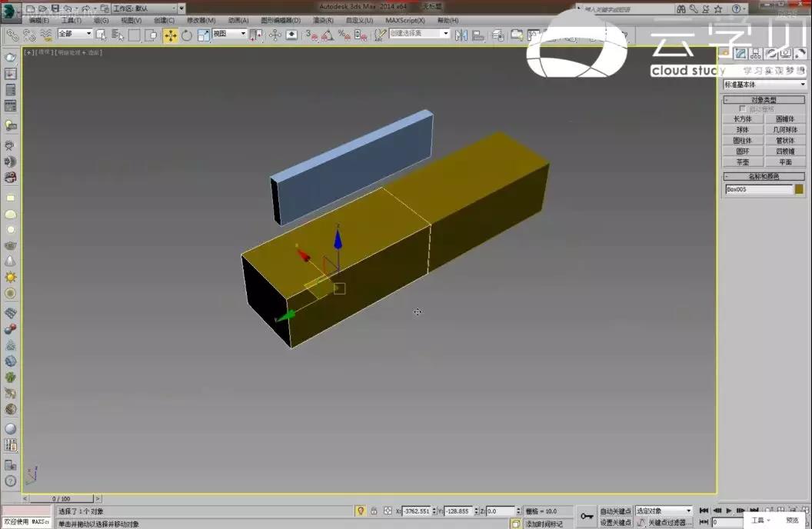Click the Open File folder icon

[43, 8]
